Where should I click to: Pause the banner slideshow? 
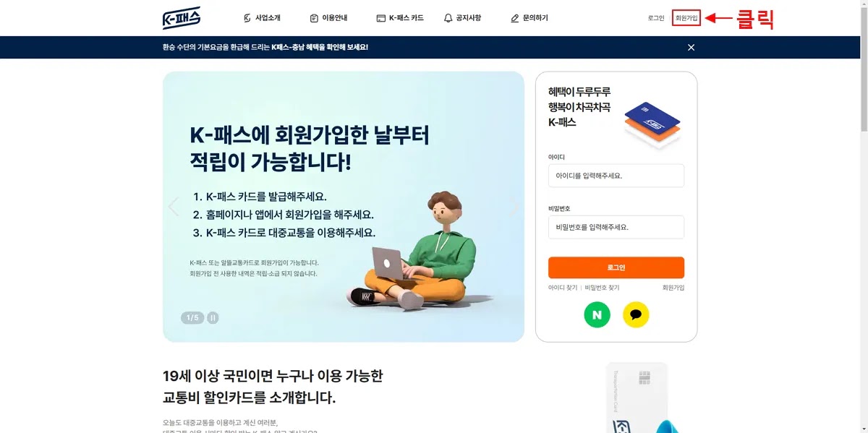(x=213, y=317)
